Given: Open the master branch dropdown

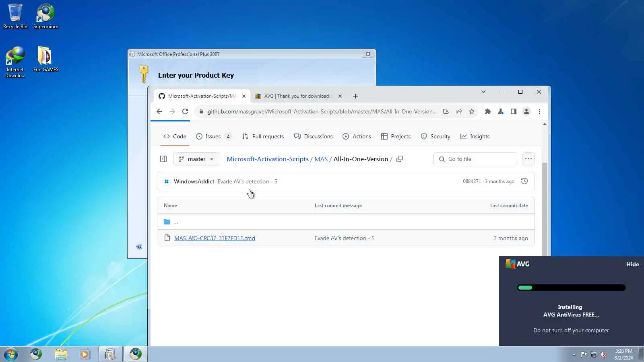Looking at the screenshot, I should click(196, 159).
